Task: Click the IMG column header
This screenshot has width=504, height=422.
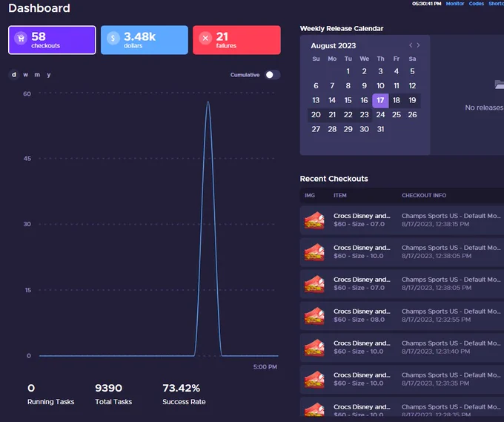Action: pos(310,195)
